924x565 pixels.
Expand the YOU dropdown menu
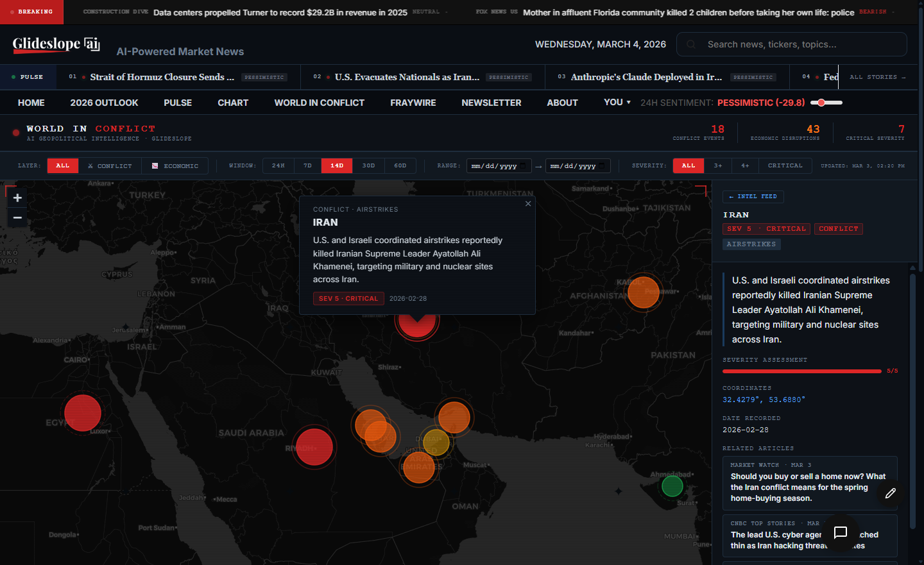pos(617,103)
